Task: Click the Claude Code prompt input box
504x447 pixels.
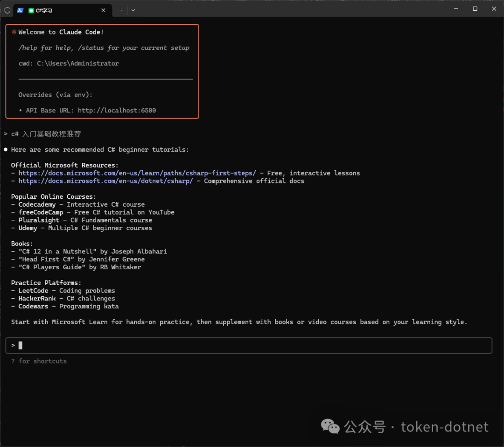Action: click(x=249, y=345)
